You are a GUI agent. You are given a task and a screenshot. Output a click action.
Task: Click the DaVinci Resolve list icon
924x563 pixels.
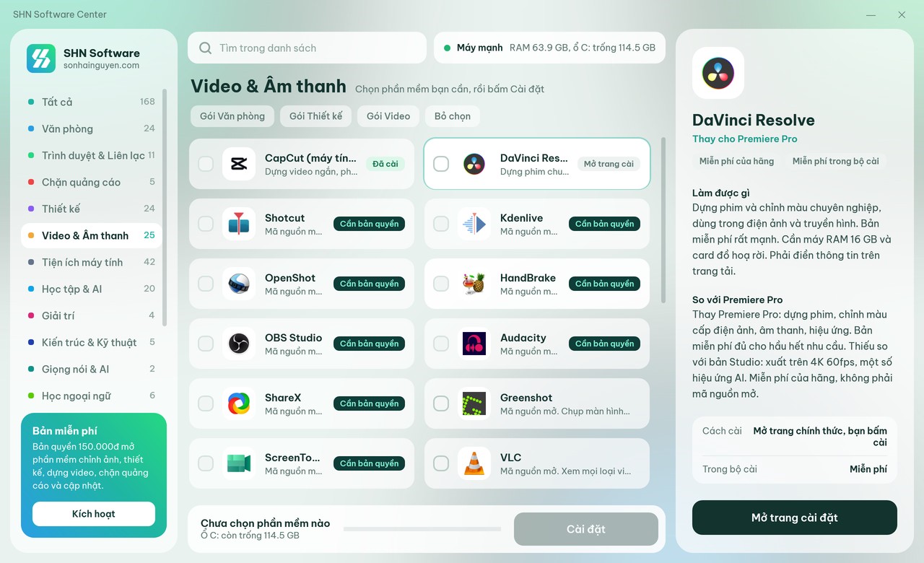[474, 164]
